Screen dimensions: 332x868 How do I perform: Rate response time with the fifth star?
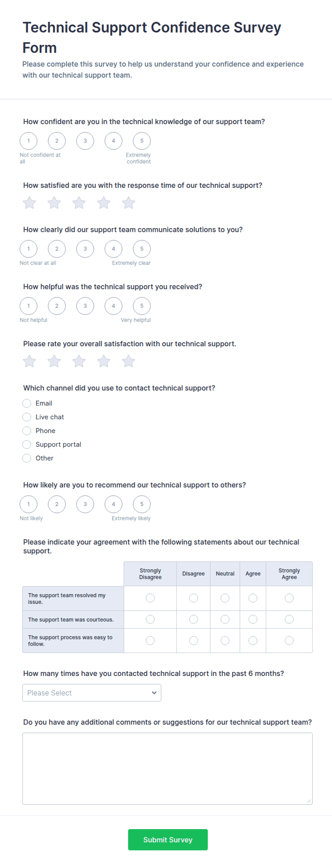129,203
